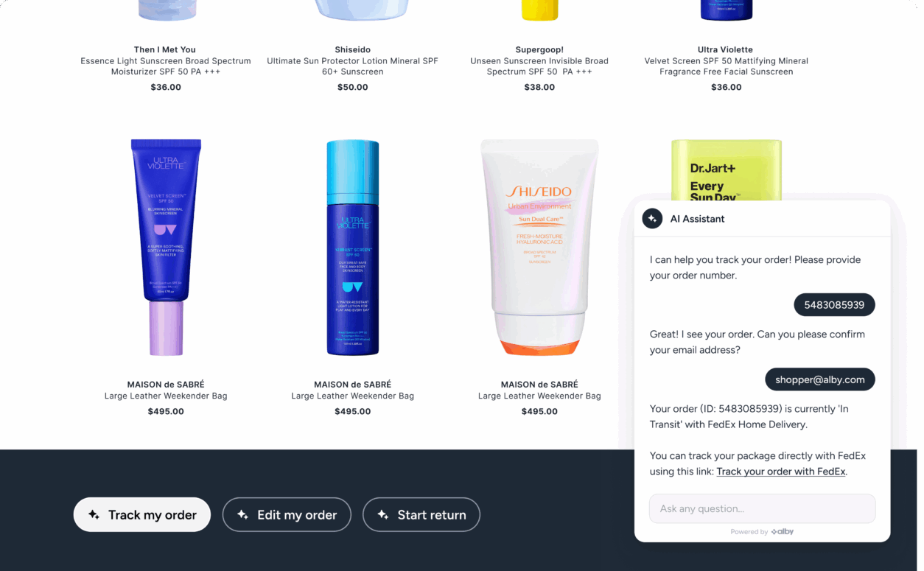Open Ultra Violette Velvet Screen SPF 50 link
This screenshot has height=571, width=924.
(x=726, y=66)
